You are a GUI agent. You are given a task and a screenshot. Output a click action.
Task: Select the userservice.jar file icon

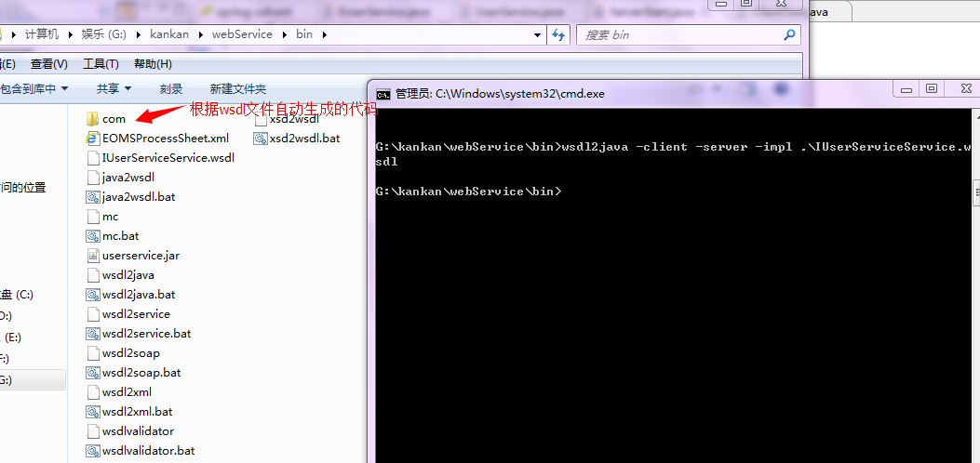pos(92,256)
